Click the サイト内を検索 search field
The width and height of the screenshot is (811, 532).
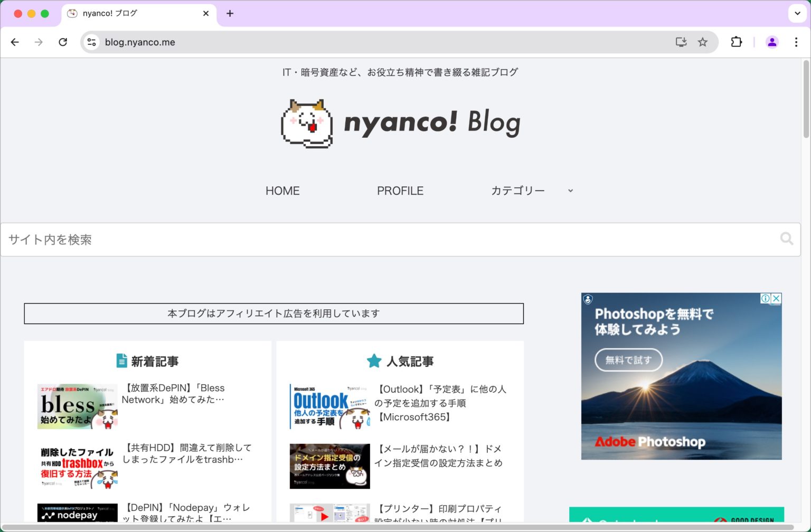click(211, 239)
